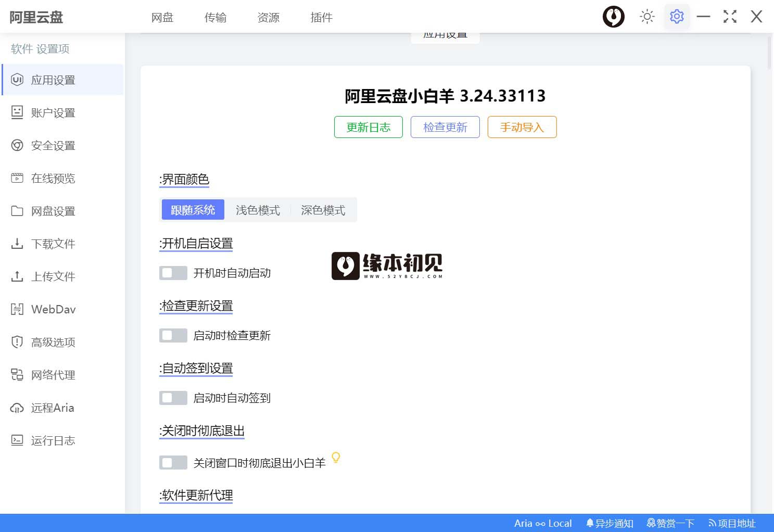Open the 传输 top tab
774x532 pixels.
pyautogui.click(x=215, y=17)
